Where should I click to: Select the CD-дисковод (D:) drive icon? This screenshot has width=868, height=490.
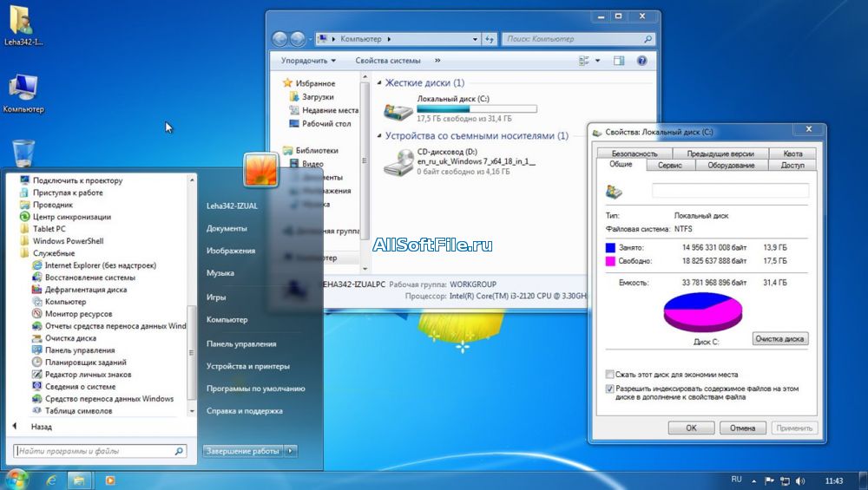tap(398, 161)
